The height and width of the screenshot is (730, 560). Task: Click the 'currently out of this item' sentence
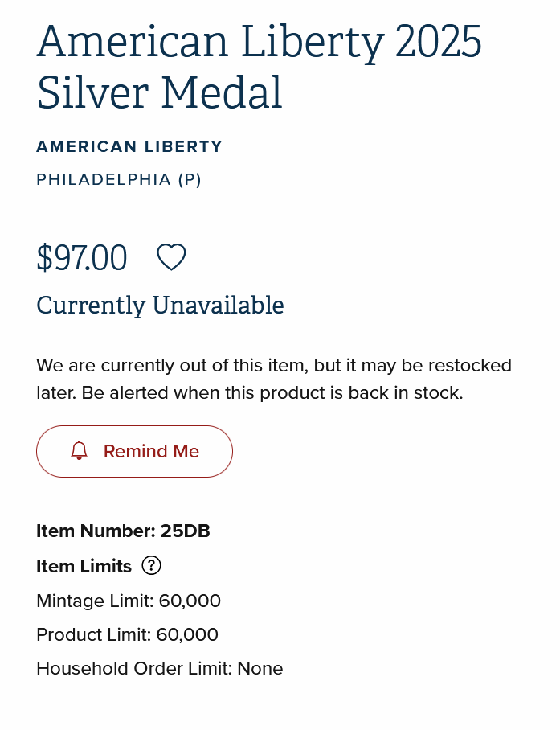click(x=273, y=366)
